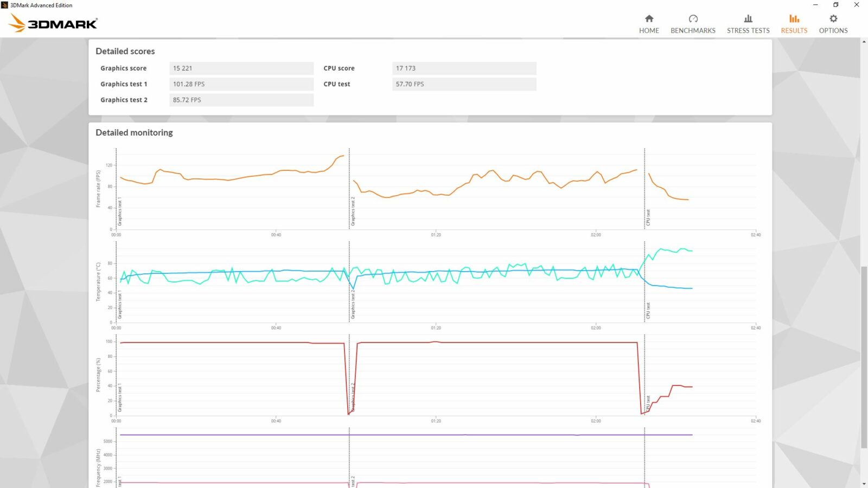Click the Benchmarks speedometer icon
The width and height of the screenshot is (868, 488).
[x=693, y=18]
